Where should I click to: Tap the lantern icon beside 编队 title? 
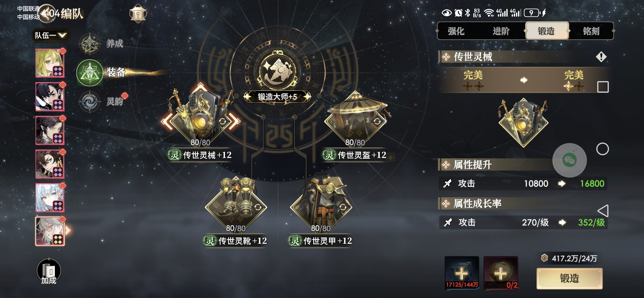138,14
